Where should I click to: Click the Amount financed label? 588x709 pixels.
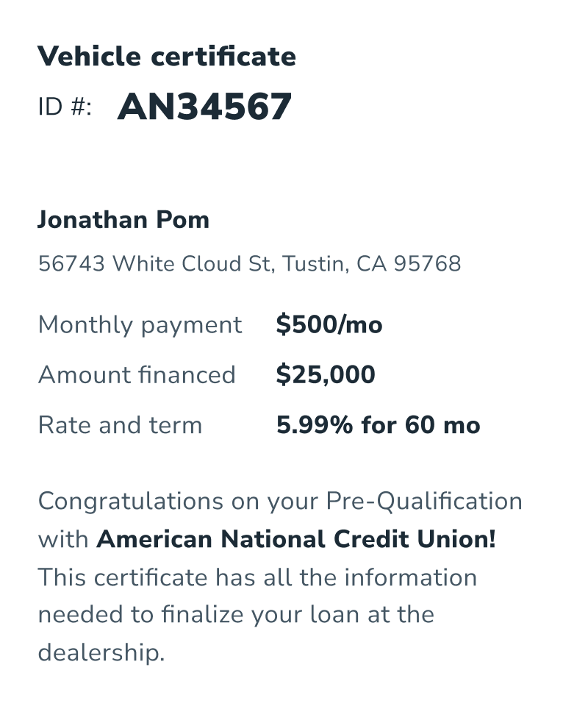(x=137, y=375)
